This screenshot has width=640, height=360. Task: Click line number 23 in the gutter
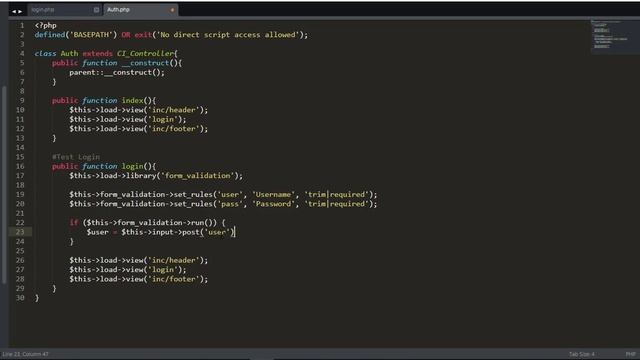(20, 232)
